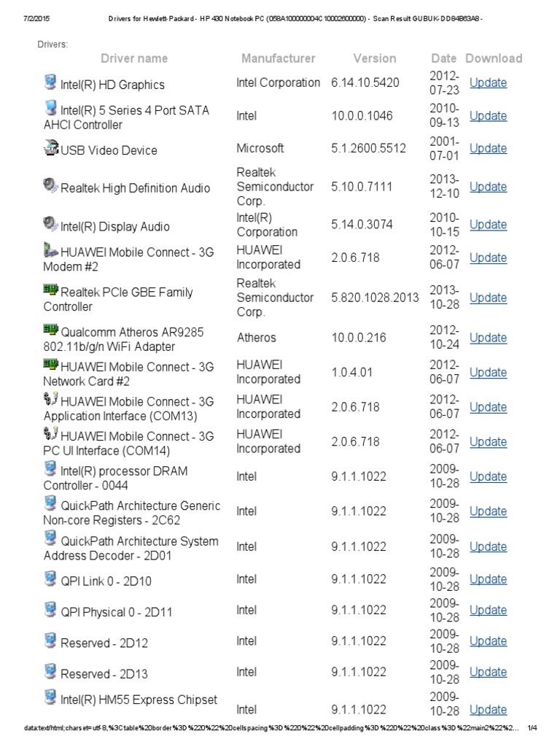Click the Intel(R) HD Graphics monitor icon
This screenshot has width=560, height=747.
pyautogui.click(x=50, y=82)
